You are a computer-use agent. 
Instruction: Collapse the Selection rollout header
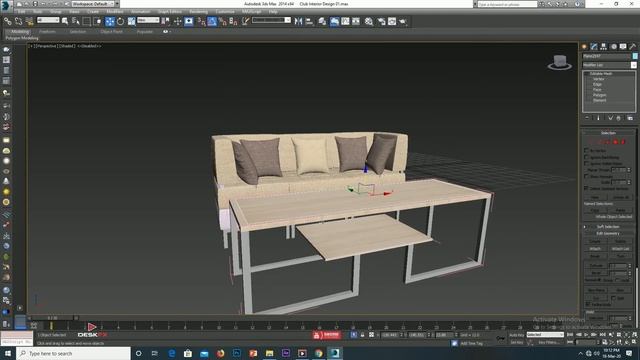[608, 133]
